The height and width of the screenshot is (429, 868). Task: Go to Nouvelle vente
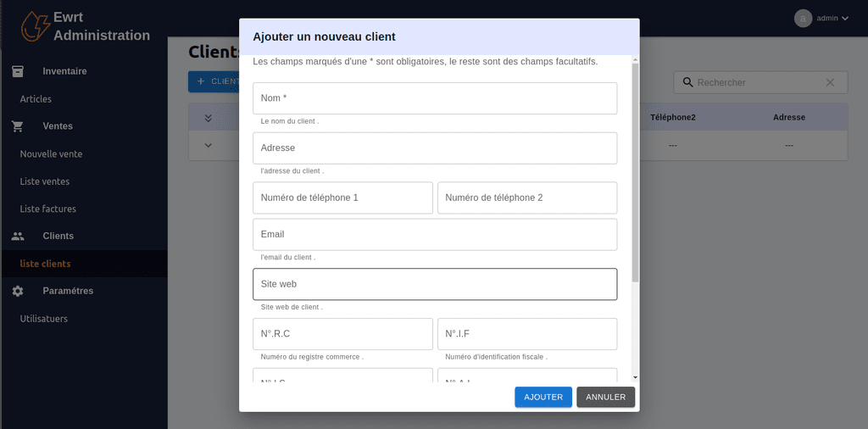coord(51,154)
